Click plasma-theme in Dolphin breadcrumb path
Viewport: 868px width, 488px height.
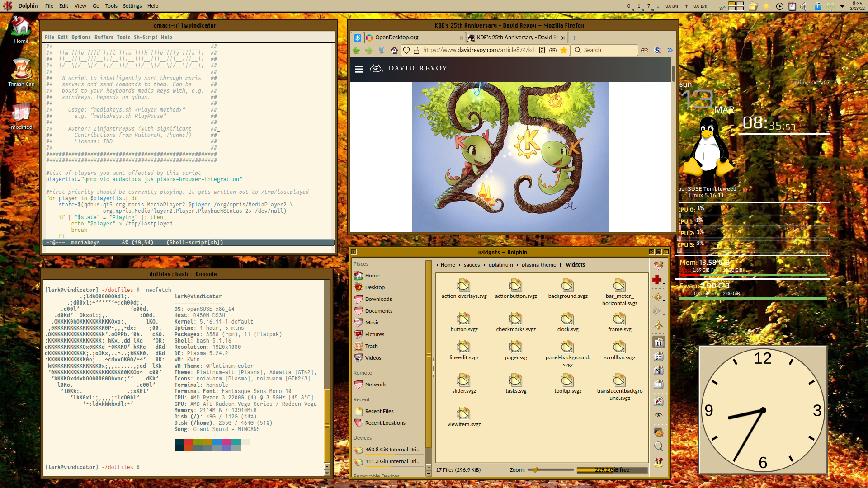(x=539, y=265)
